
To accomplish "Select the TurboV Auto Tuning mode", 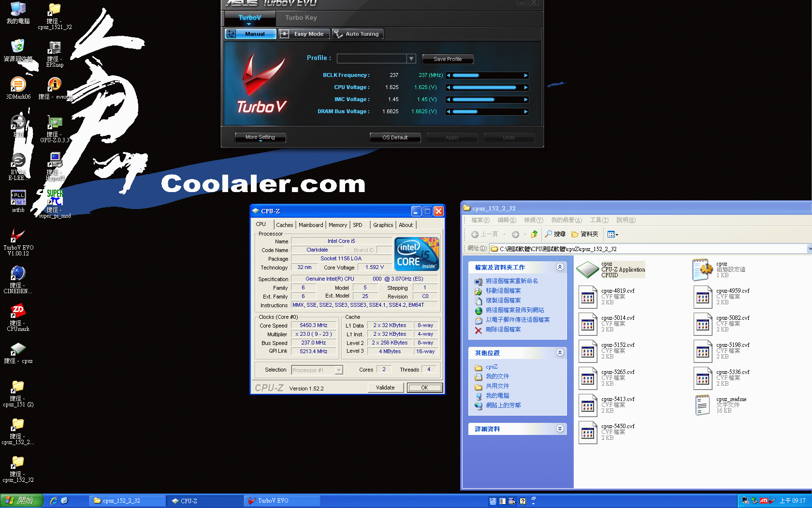I will point(358,34).
